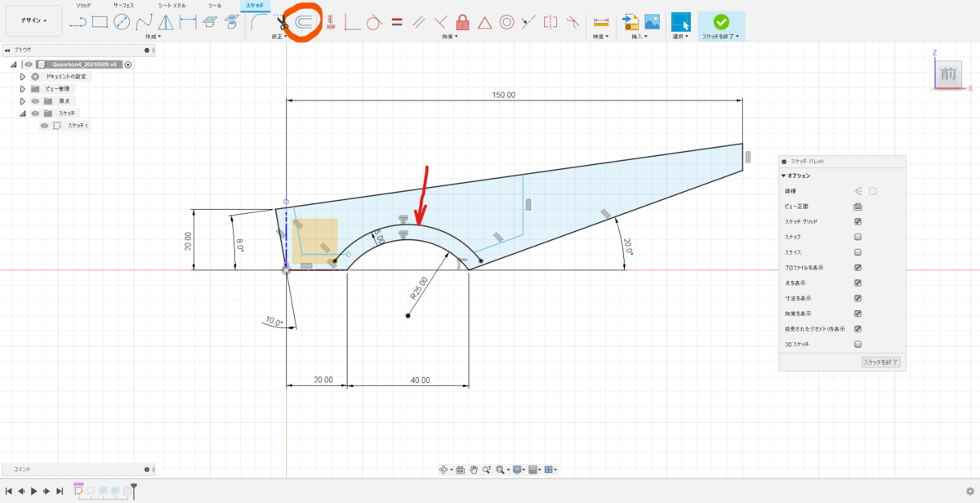Enable the 3D スケッチ checkbox
This screenshot has height=503, width=980.
point(857,344)
